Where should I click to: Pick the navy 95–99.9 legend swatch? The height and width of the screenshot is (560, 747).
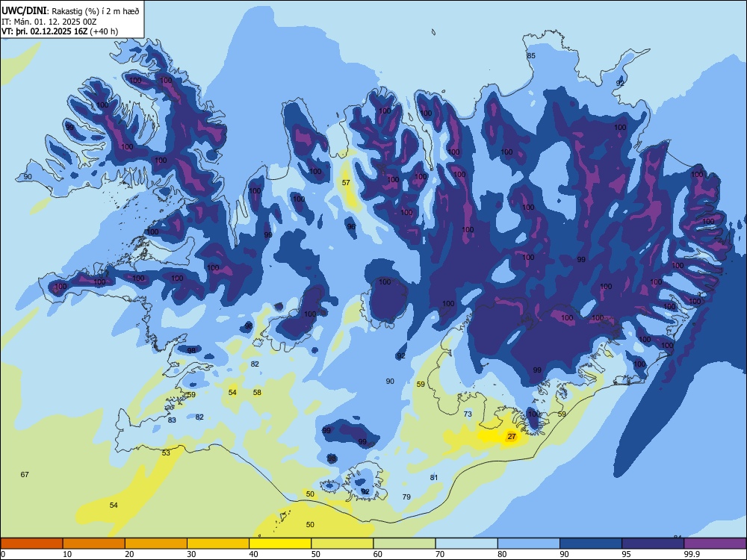(653, 544)
